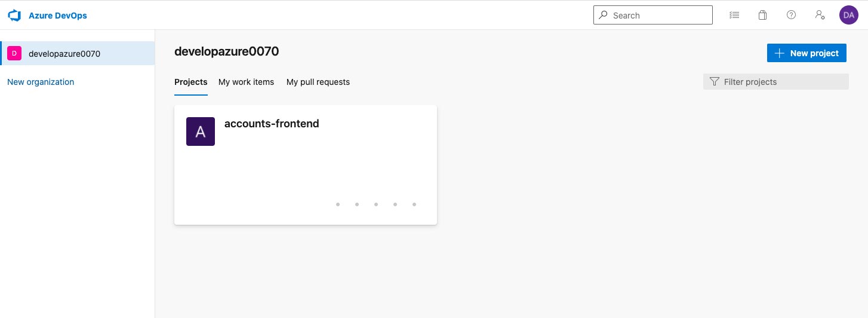
Task: Switch to My pull requests tab
Action: point(318,82)
